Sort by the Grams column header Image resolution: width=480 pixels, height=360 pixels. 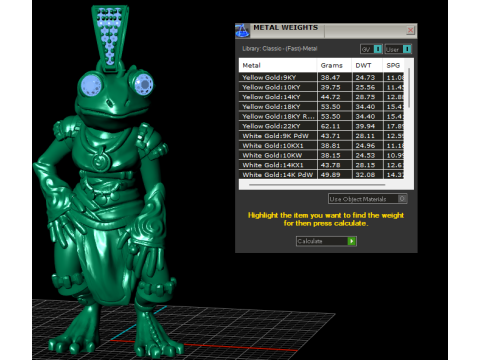(x=334, y=65)
